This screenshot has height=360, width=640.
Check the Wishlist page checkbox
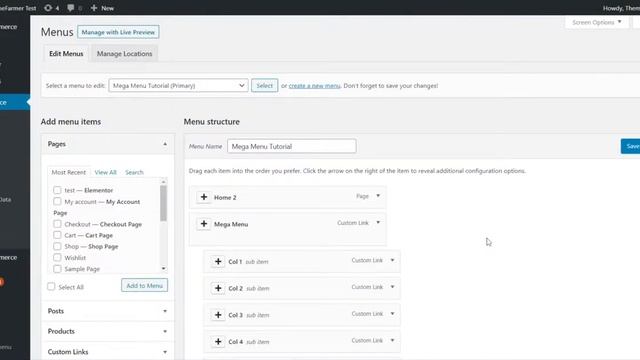coord(57,258)
